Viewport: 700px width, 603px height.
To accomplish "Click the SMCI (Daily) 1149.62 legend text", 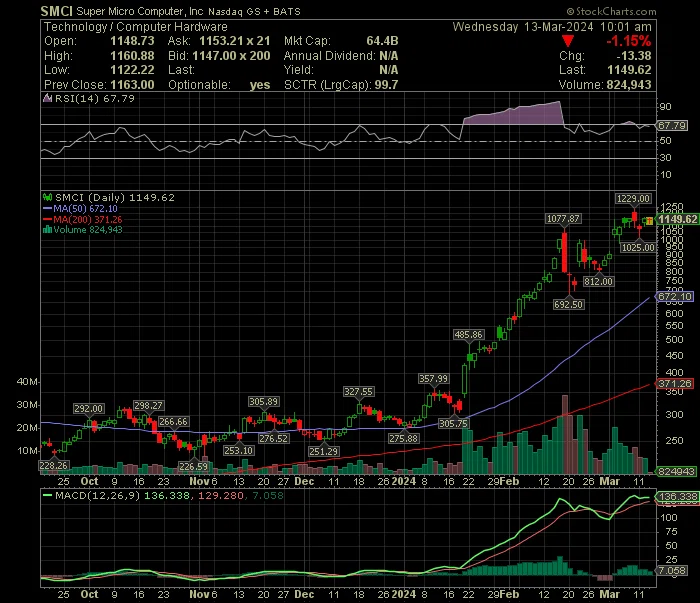I will click(115, 197).
